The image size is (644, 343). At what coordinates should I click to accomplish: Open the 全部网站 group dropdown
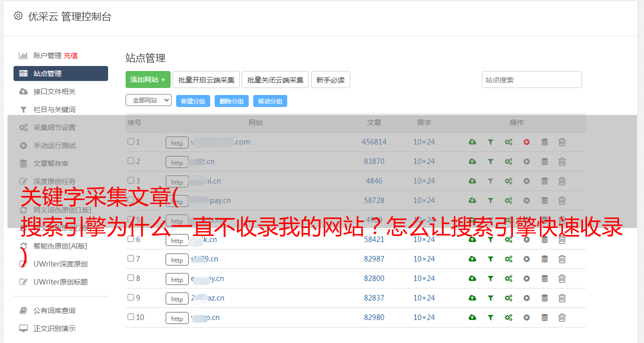pyautogui.click(x=149, y=100)
